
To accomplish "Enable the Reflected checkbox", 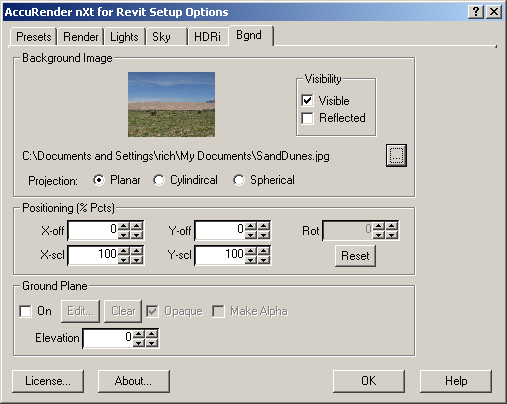I will 307,118.
